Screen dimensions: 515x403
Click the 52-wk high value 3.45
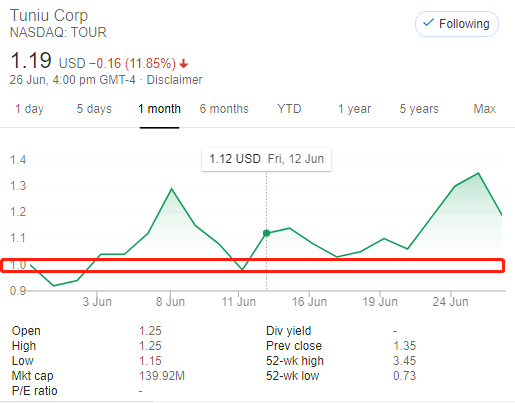pyautogui.click(x=405, y=361)
